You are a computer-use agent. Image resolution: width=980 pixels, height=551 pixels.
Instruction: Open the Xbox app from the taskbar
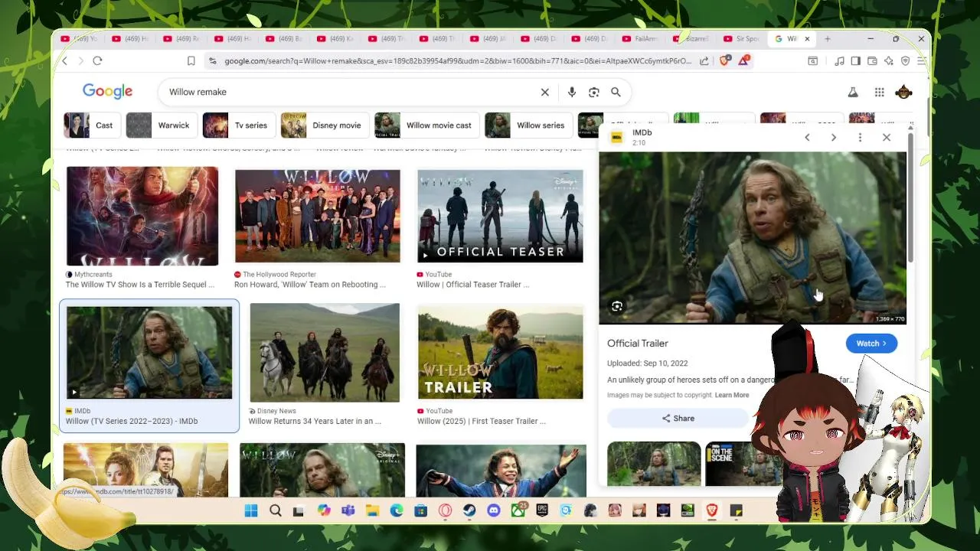(x=518, y=510)
